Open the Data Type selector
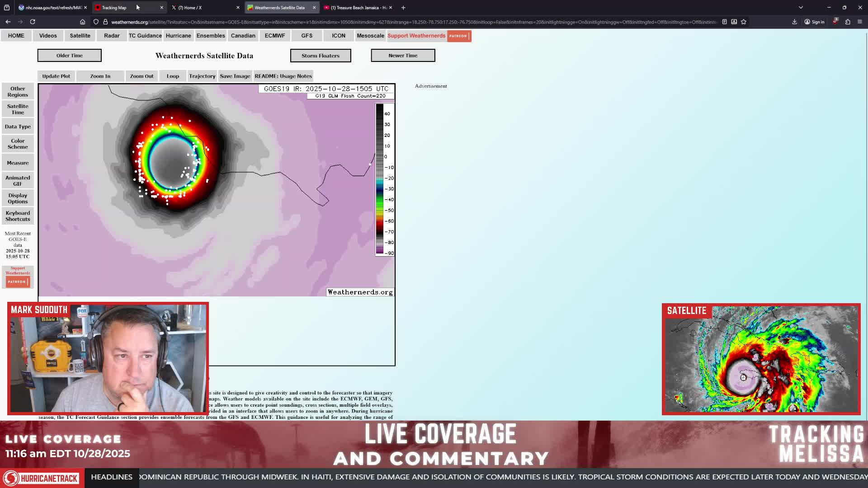 [x=18, y=127]
